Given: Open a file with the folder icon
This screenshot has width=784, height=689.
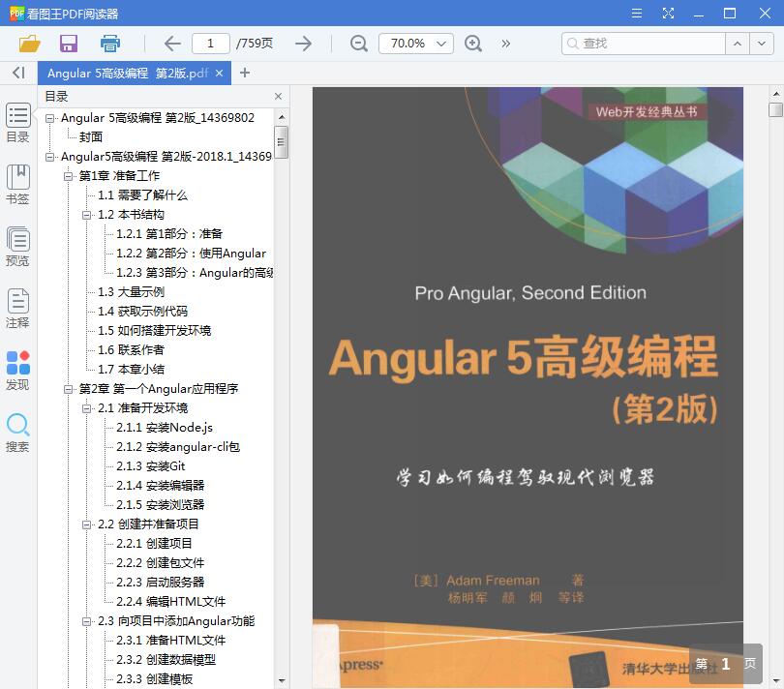Looking at the screenshot, I should coord(29,44).
